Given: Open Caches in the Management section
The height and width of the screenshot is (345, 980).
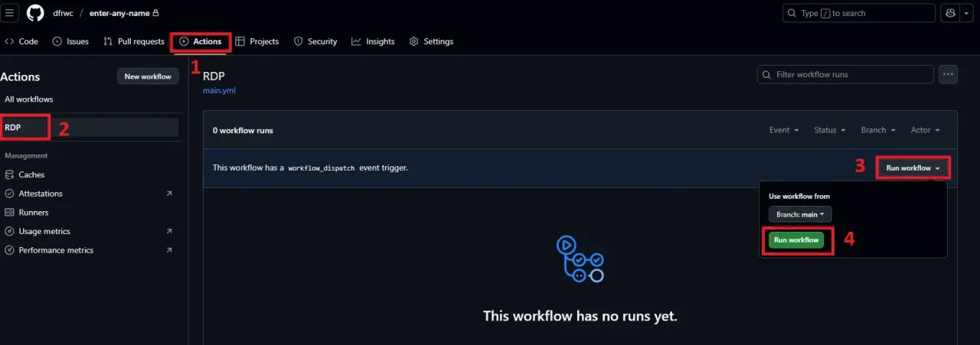Looking at the screenshot, I should click(31, 174).
